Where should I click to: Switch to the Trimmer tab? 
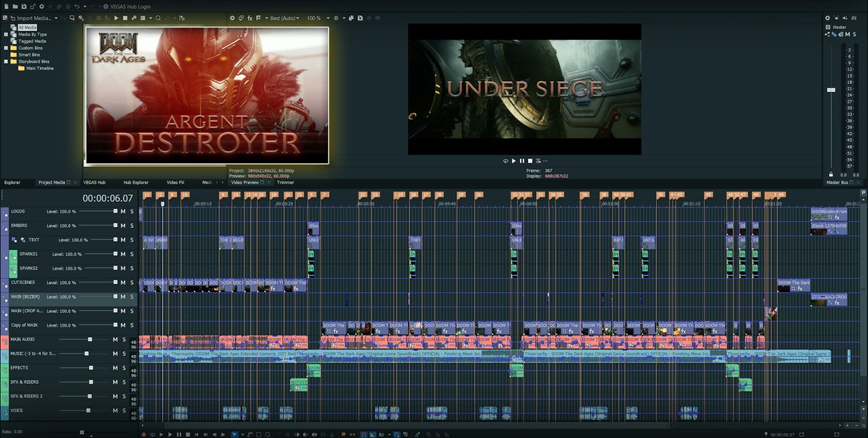(285, 182)
